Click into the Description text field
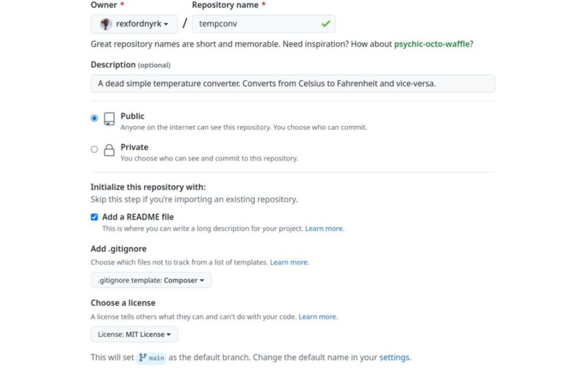 293,83
